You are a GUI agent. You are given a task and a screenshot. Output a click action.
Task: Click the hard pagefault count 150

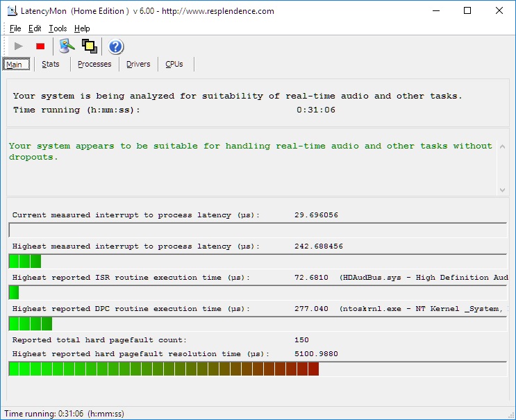click(x=301, y=340)
